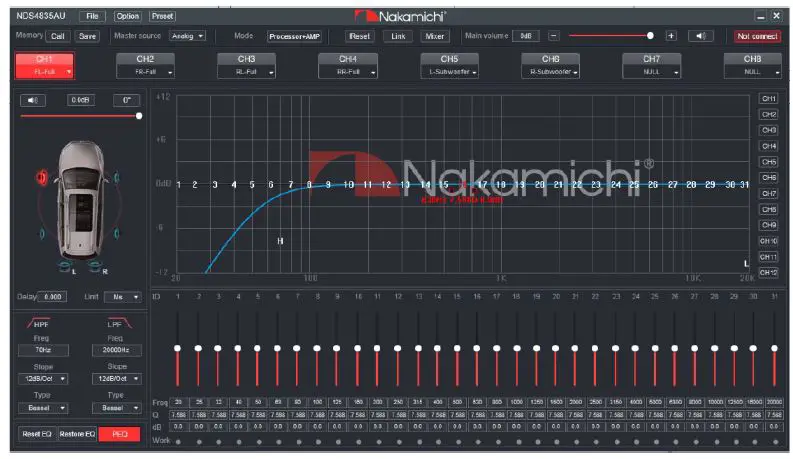The height and width of the screenshot is (459, 793).
Task: Click the channel gain slider handle
Action: click(x=139, y=116)
